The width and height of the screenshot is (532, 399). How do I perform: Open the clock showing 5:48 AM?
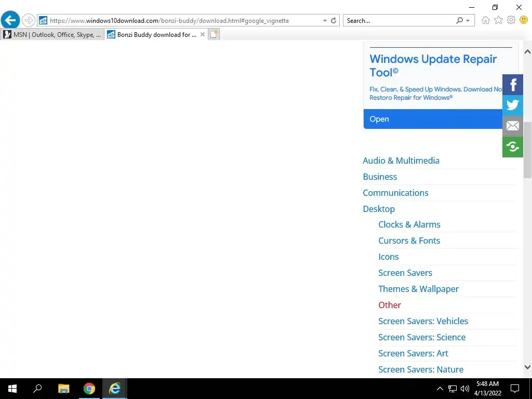pos(487,389)
